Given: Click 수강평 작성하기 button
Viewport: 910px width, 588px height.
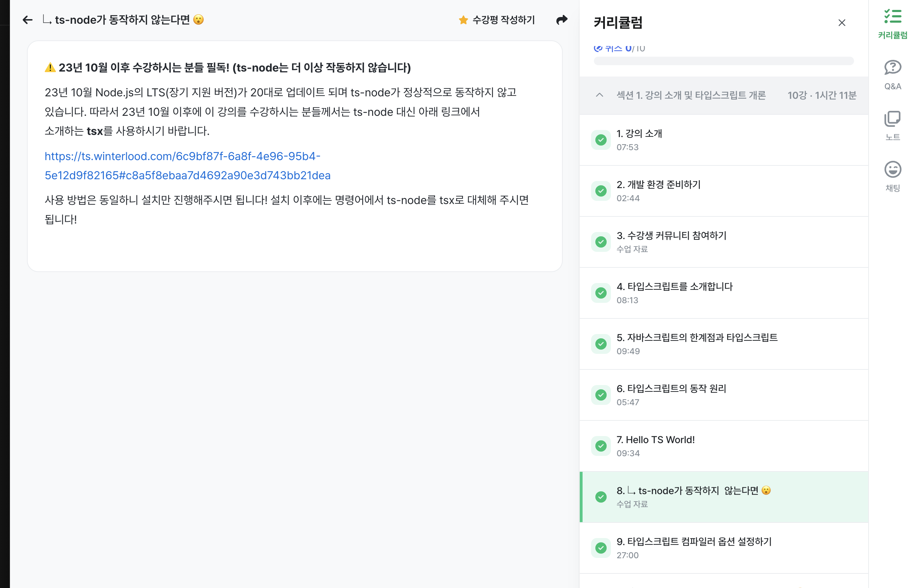Looking at the screenshot, I should [x=503, y=20].
